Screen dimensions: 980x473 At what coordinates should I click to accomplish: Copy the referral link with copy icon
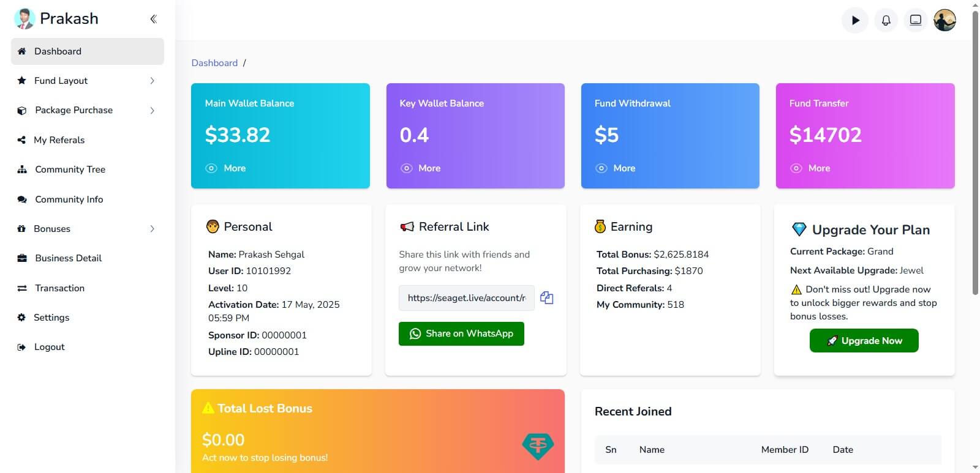547,298
